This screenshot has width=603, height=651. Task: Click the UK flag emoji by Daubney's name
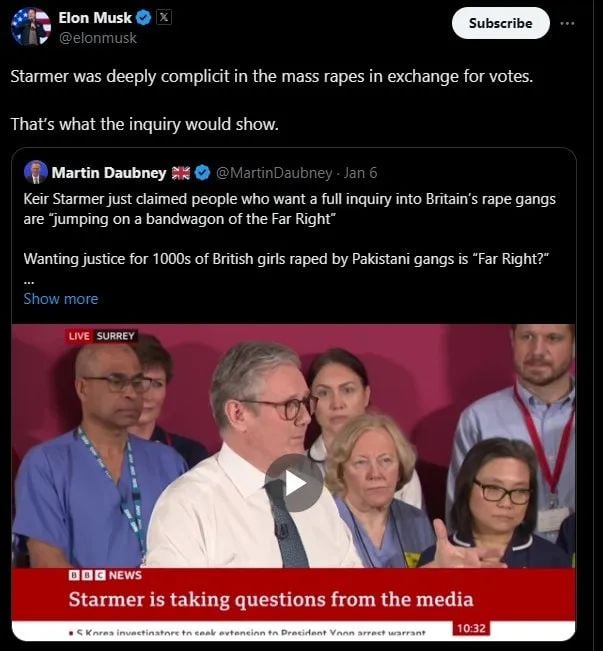(181, 173)
